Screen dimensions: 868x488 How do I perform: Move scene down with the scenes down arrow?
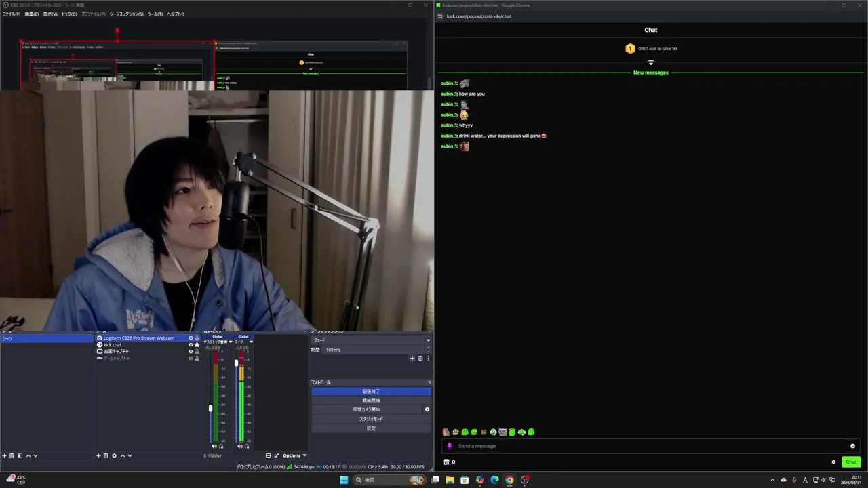[x=35, y=455]
